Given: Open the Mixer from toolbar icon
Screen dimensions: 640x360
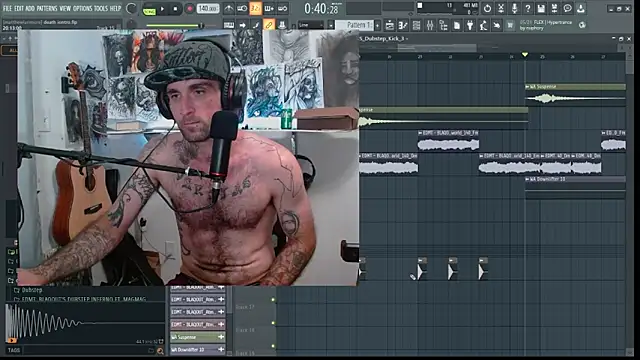Looking at the screenshot, I should [x=430, y=25].
